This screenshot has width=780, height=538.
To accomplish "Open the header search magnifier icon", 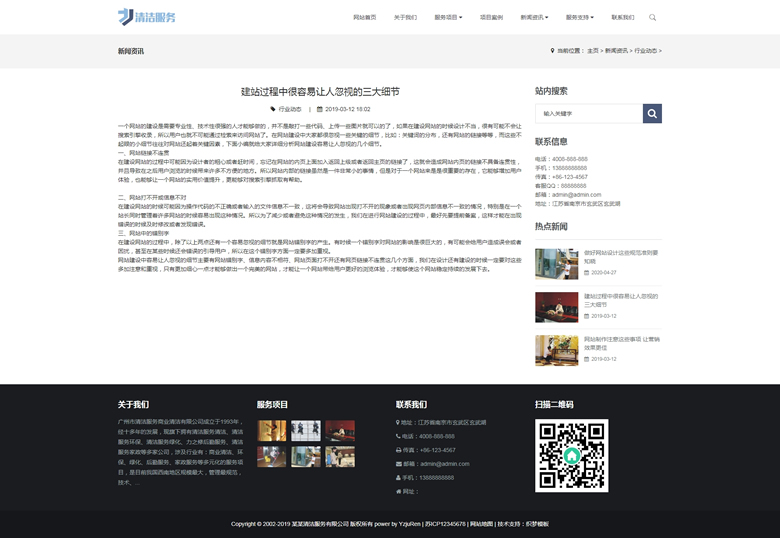I will (653, 17).
